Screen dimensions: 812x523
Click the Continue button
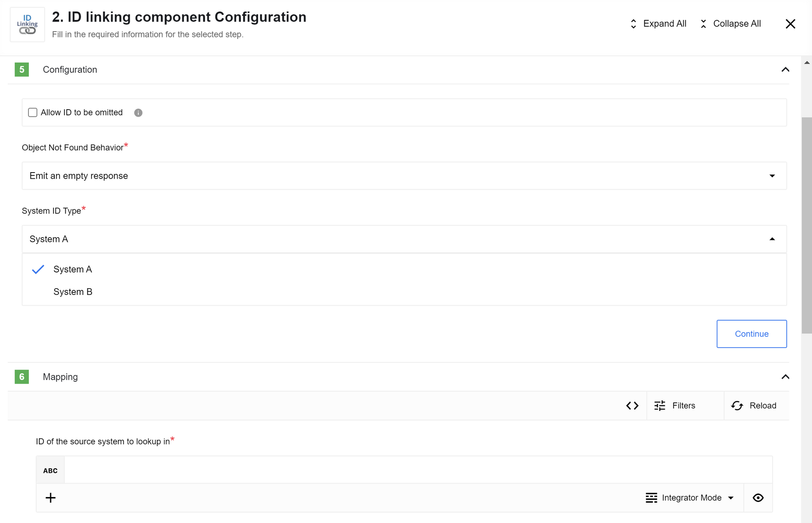[752, 334]
